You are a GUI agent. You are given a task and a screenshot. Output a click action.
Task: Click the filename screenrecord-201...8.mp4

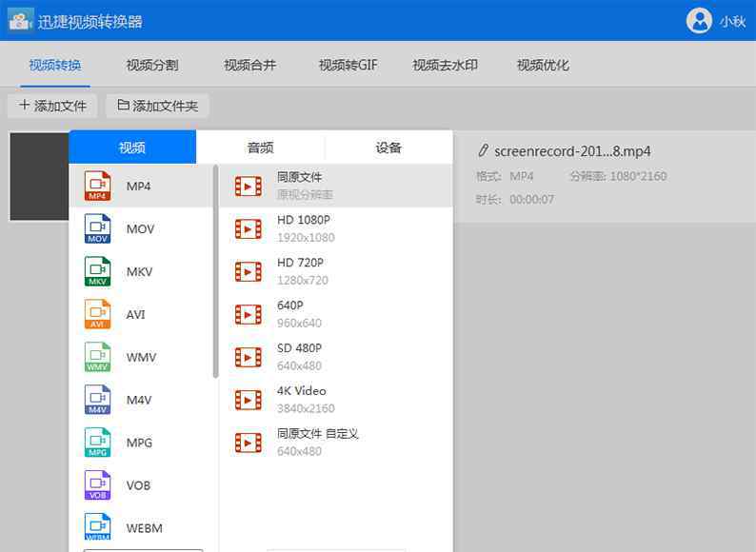pos(572,151)
